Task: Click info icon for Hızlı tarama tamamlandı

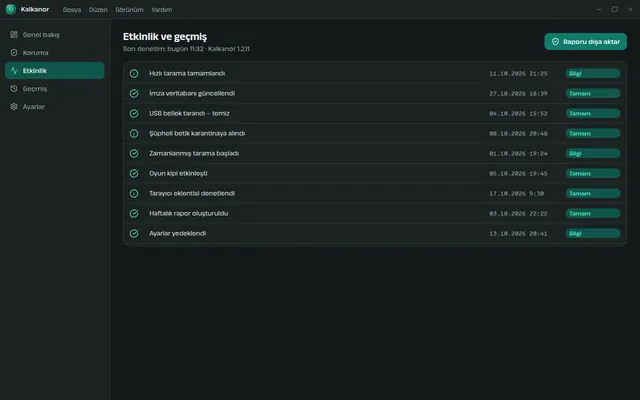Action: click(134, 73)
